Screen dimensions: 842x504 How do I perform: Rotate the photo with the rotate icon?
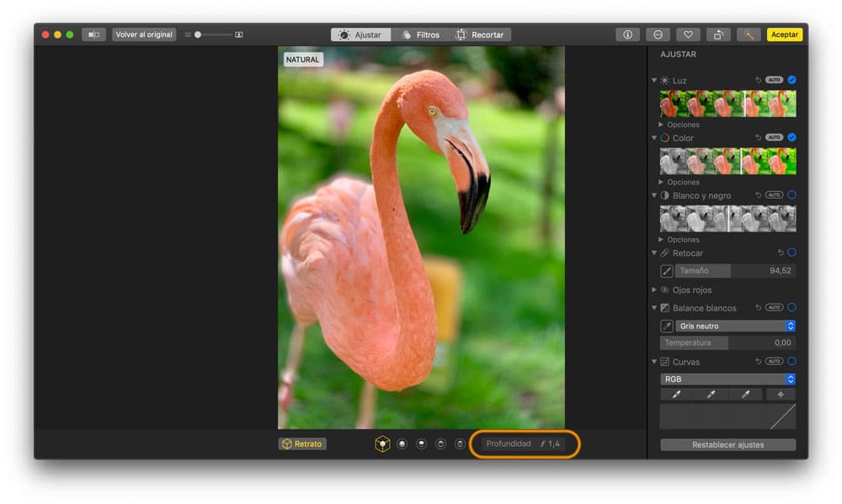[x=718, y=34]
